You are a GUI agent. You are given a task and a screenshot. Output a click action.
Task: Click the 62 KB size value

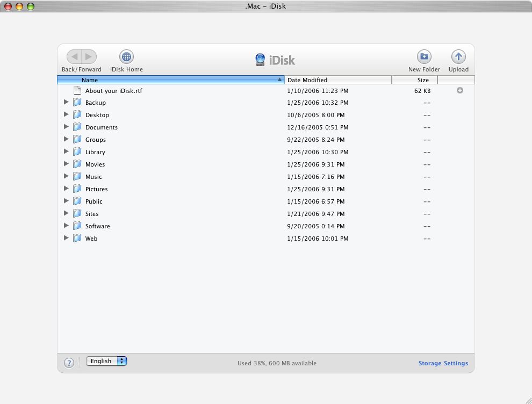pyautogui.click(x=422, y=91)
